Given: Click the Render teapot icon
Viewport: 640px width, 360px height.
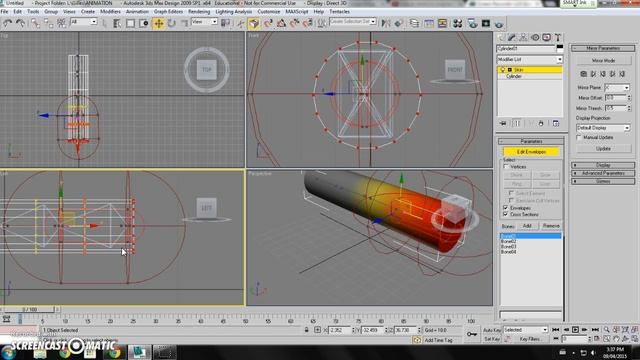Looking at the screenshot, I should pyautogui.click(x=499, y=24).
